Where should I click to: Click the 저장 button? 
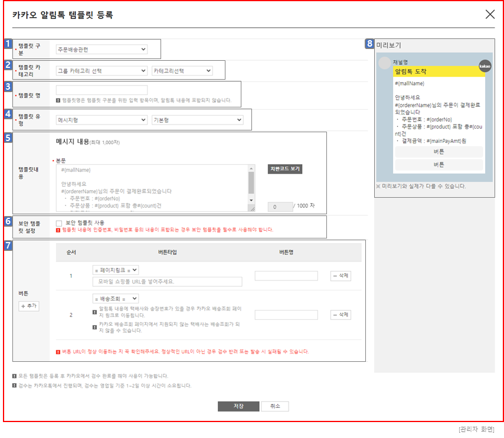point(238,406)
